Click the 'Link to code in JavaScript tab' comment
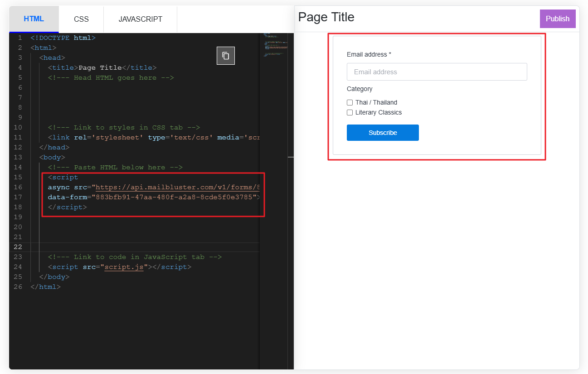The height and width of the screenshot is (374, 588). click(x=135, y=257)
